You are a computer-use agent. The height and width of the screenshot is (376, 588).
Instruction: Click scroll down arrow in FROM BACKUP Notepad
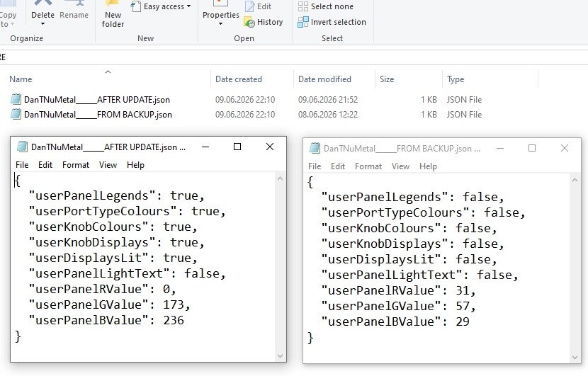(x=575, y=358)
